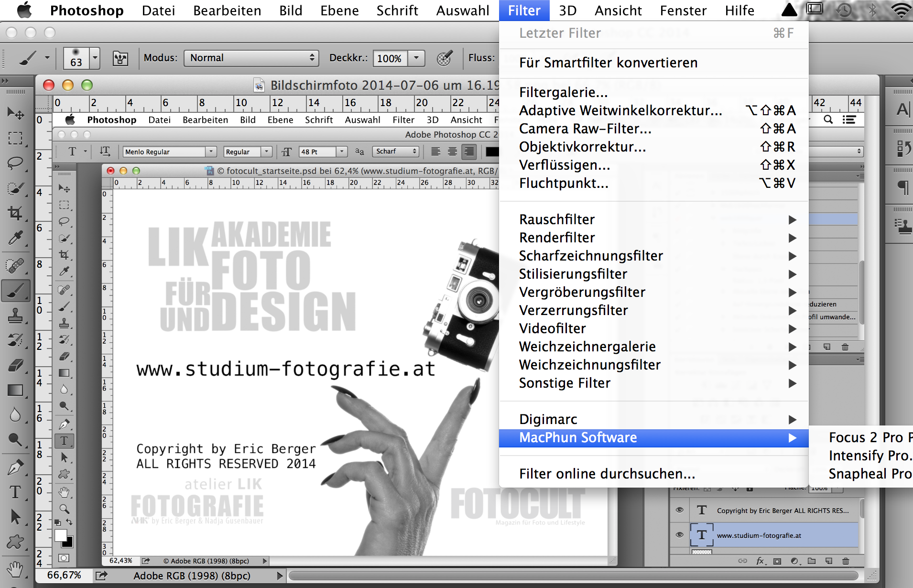Click the trash icon in pictured Layers panel

coord(846,561)
